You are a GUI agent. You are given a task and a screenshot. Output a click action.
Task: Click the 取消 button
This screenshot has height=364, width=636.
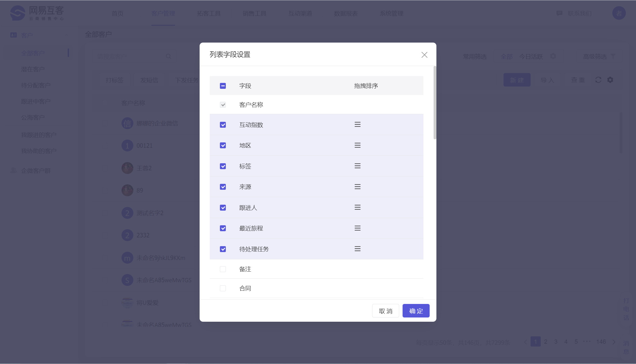[x=385, y=311]
